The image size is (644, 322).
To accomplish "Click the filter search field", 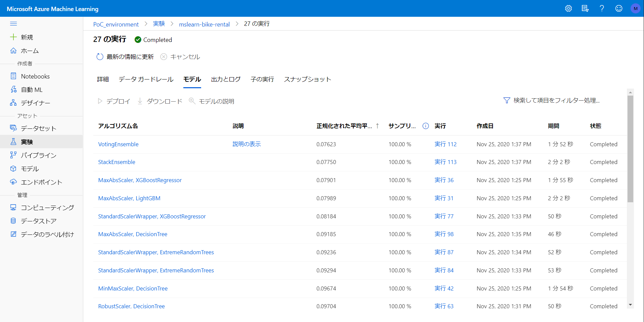I will [x=556, y=100].
